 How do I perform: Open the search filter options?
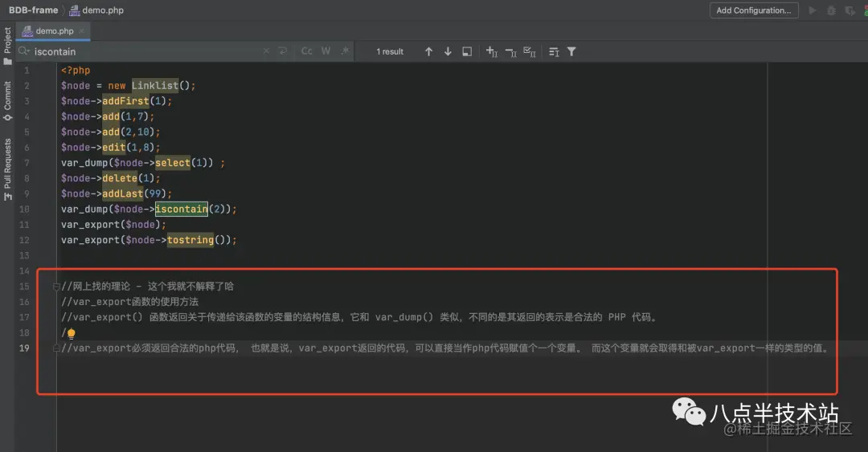(571, 51)
